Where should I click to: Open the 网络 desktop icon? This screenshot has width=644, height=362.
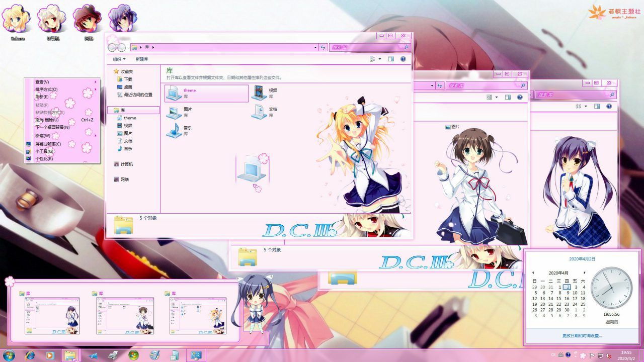(x=88, y=23)
